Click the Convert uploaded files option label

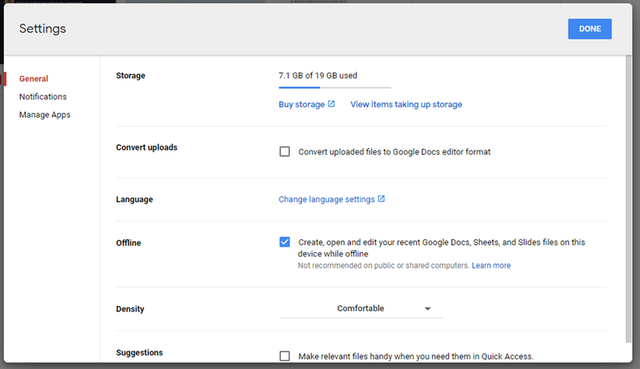click(x=394, y=152)
